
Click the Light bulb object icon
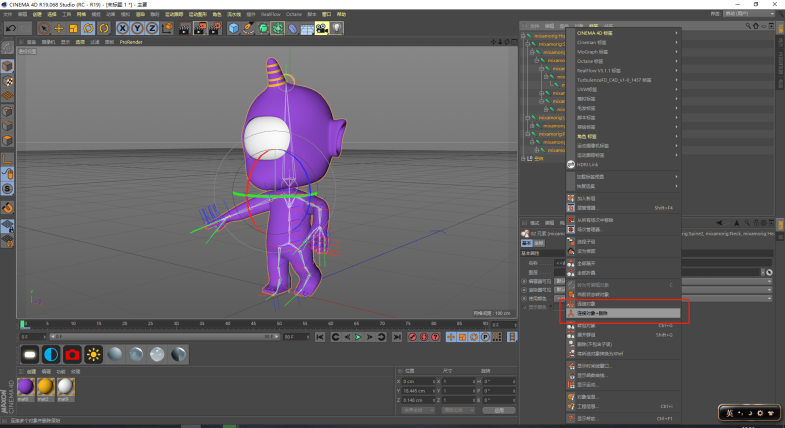click(x=337, y=28)
